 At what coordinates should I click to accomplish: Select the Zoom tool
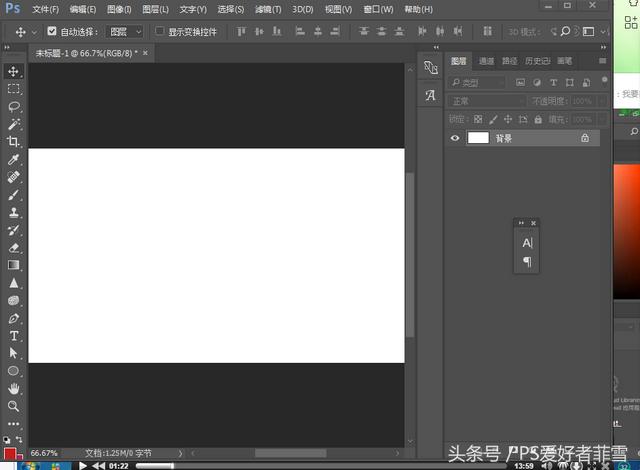pos(14,406)
